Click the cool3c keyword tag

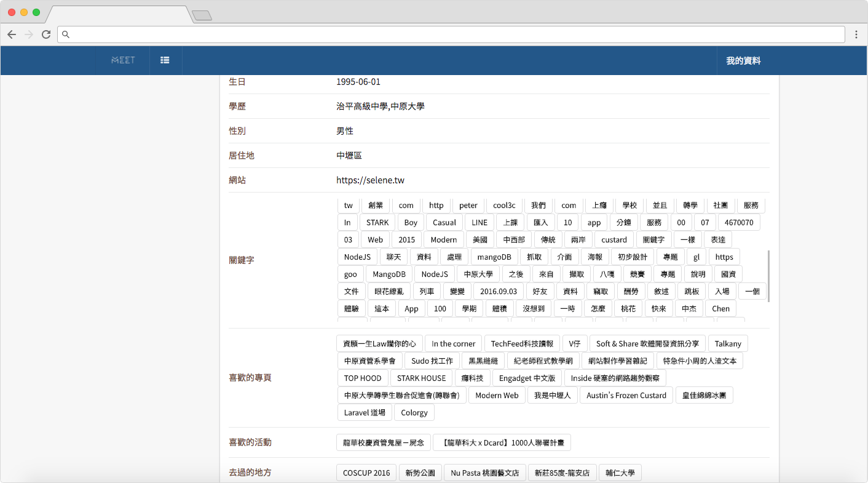[x=504, y=206]
